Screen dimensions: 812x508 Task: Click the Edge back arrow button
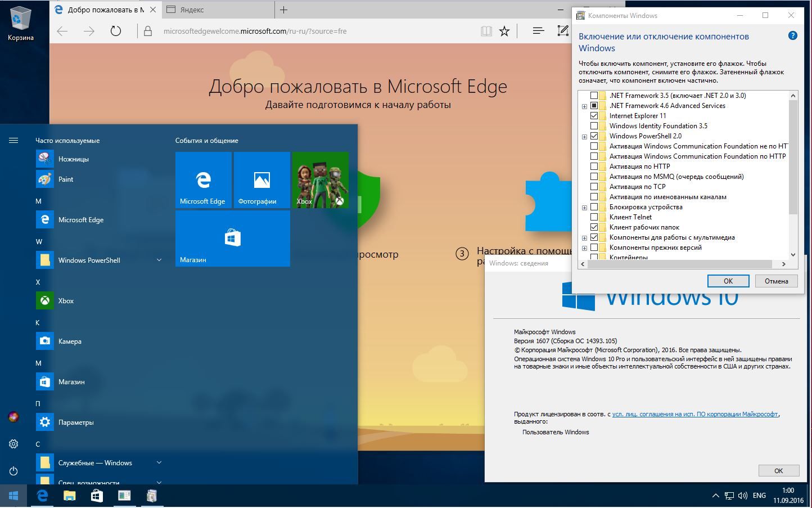tap(62, 32)
